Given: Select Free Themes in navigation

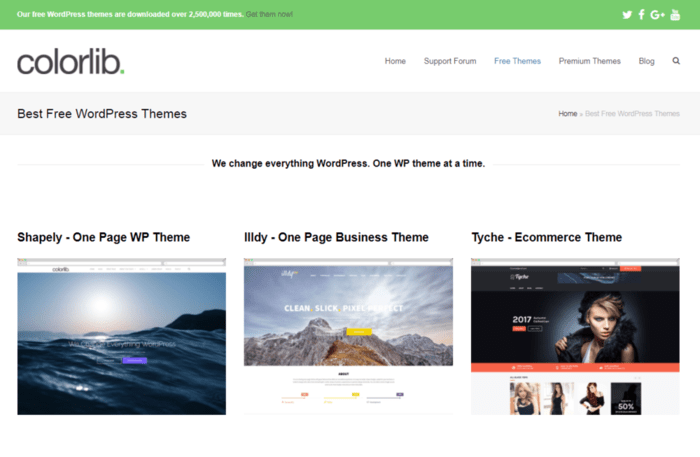Looking at the screenshot, I should (517, 61).
